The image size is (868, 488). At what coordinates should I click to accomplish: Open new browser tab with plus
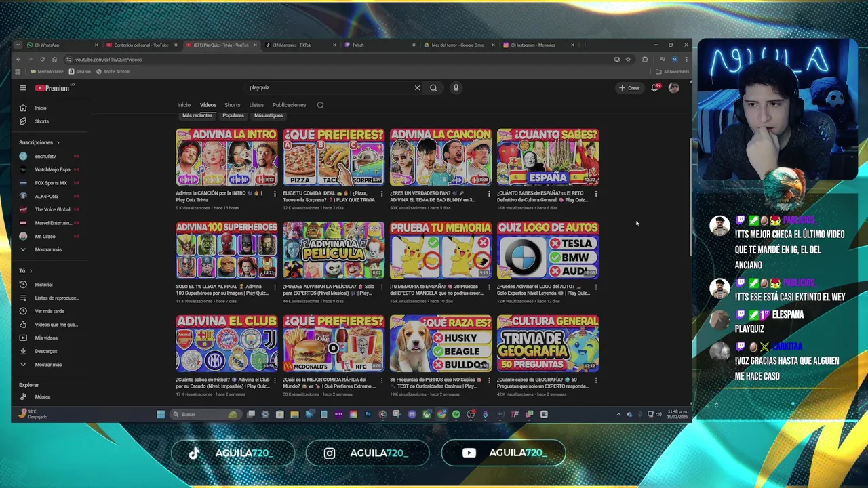pyautogui.click(x=585, y=45)
